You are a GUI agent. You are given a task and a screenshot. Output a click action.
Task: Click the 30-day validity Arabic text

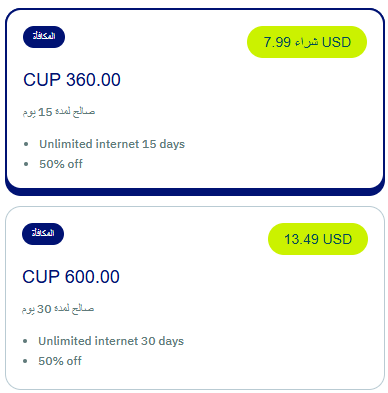pyautogui.click(x=58, y=309)
